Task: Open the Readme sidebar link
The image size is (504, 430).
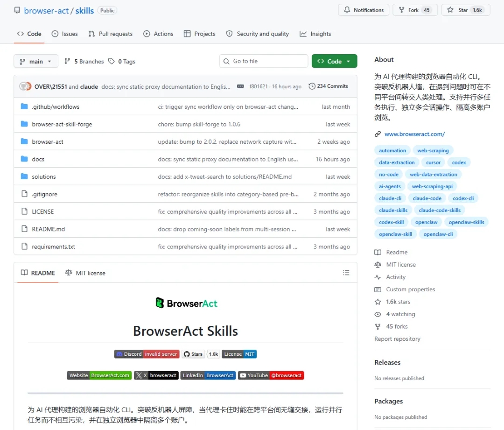Action: 391,252
